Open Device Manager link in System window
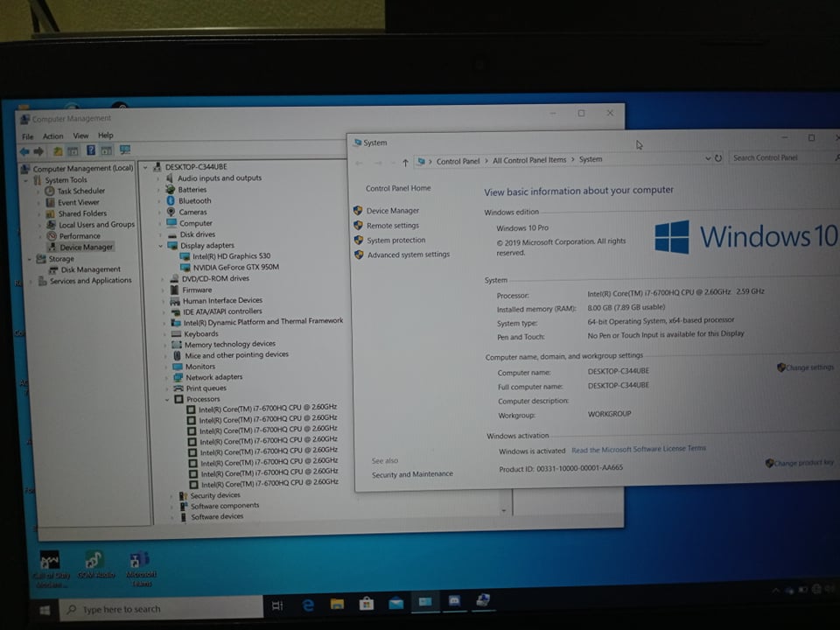This screenshot has width=840, height=630. (x=393, y=211)
